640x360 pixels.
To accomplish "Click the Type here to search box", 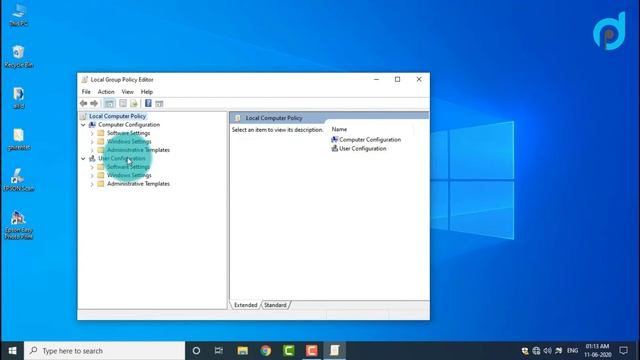I will pos(104,351).
